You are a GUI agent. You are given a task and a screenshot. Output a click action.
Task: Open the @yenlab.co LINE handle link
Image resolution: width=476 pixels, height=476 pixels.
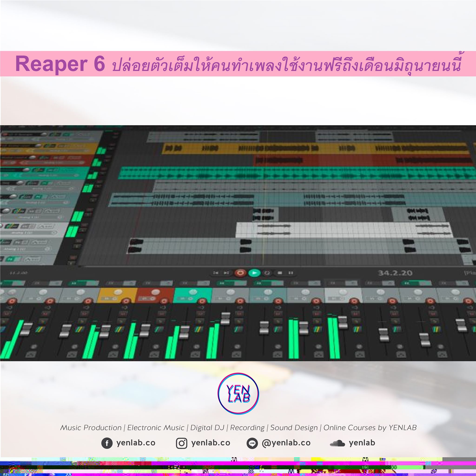pyautogui.click(x=286, y=443)
